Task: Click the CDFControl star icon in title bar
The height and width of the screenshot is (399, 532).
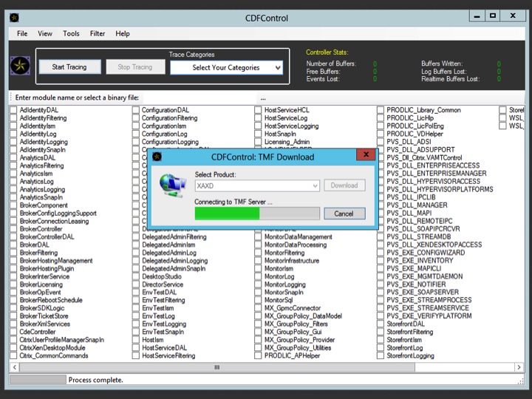Action: click(14, 17)
